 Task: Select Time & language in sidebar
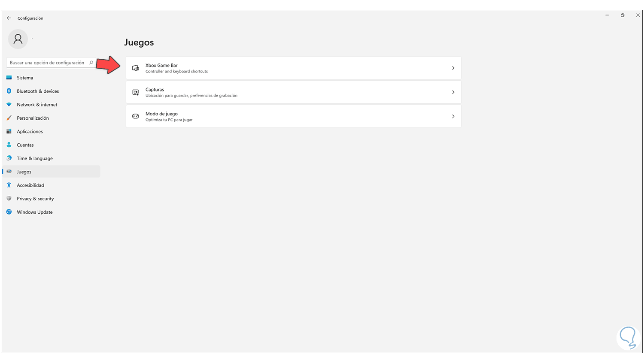(35, 158)
